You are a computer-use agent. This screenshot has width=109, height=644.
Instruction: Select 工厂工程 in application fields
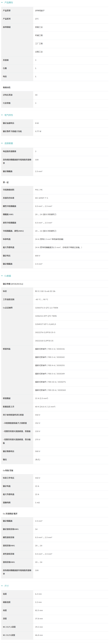(39, 44)
